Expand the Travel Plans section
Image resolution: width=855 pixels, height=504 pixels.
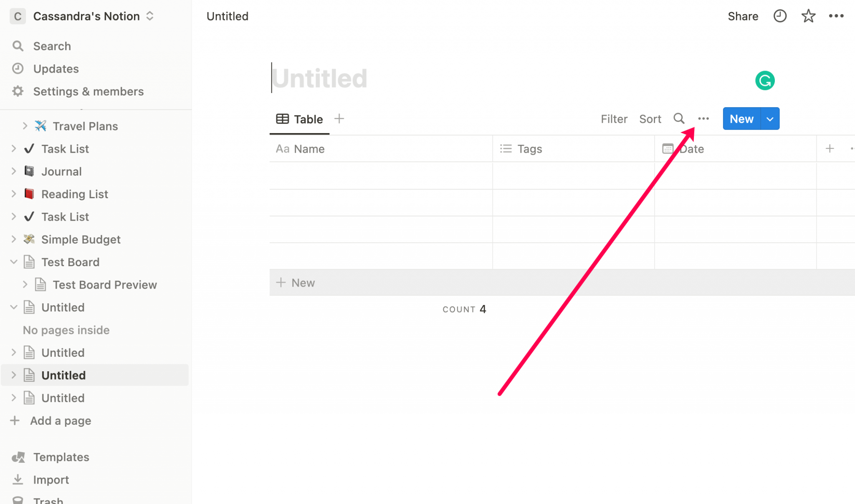25,126
